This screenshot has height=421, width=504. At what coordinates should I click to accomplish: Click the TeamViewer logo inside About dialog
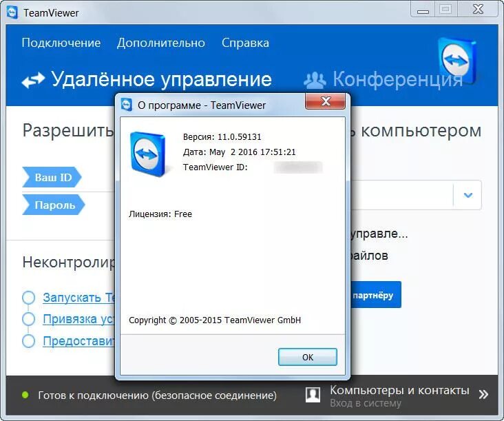[147, 154]
